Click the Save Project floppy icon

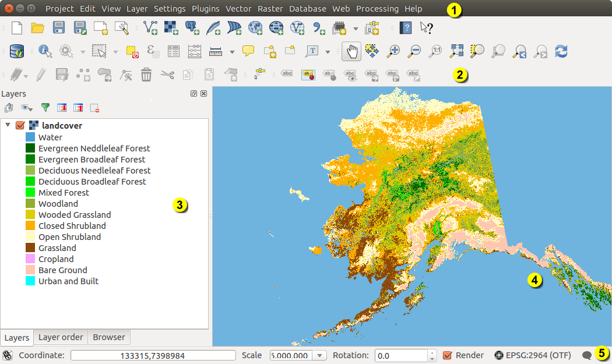pos(59,27)
